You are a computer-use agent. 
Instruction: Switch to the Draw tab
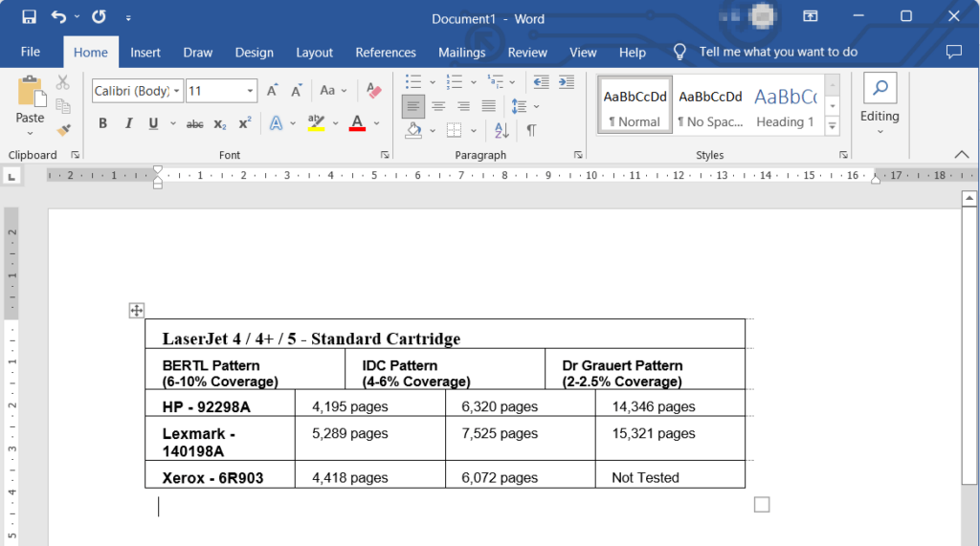pyautogui.click(x=197, y=53)
